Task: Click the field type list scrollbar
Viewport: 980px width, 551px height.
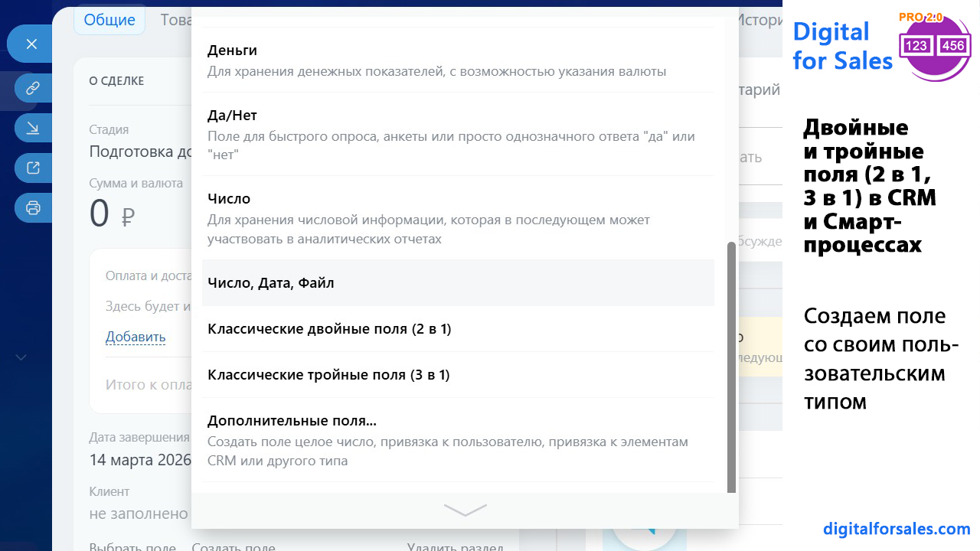Action: tap(731, 367)
